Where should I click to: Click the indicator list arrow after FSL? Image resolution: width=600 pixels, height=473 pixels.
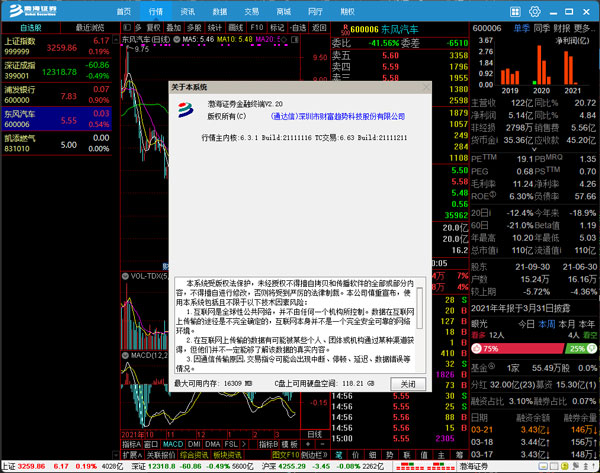(x=243, y=444)
